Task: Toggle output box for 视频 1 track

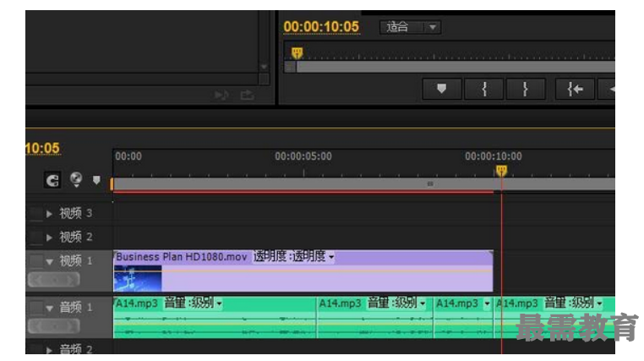Action: click(35, 260)
